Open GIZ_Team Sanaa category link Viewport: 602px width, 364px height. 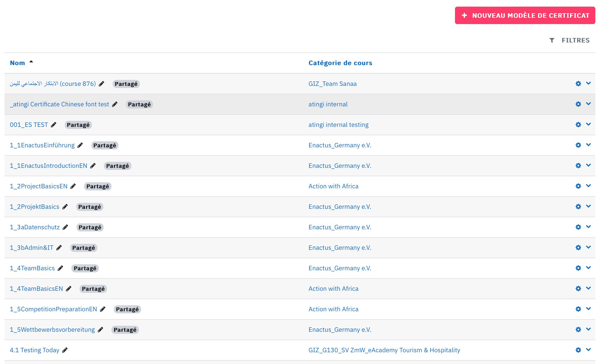tap(333, 84)
